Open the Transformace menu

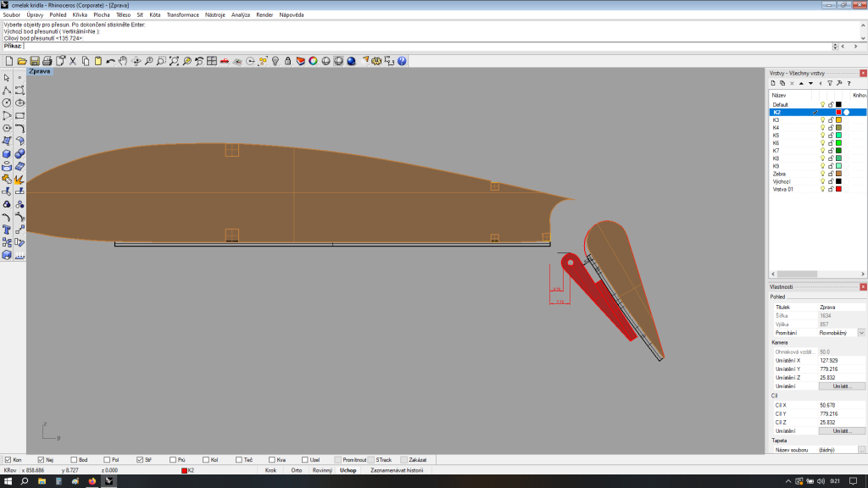[x=182, y=14]
